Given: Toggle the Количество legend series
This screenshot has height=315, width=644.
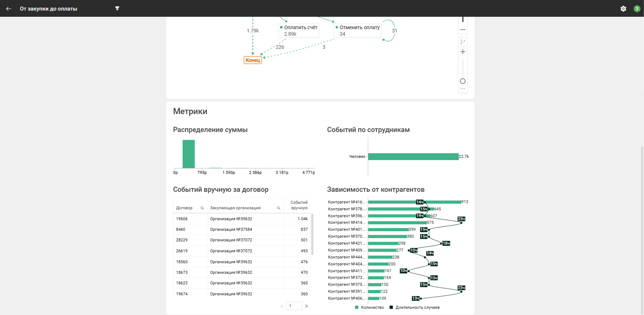Looking at the screenshot, I should pos(369,308).
